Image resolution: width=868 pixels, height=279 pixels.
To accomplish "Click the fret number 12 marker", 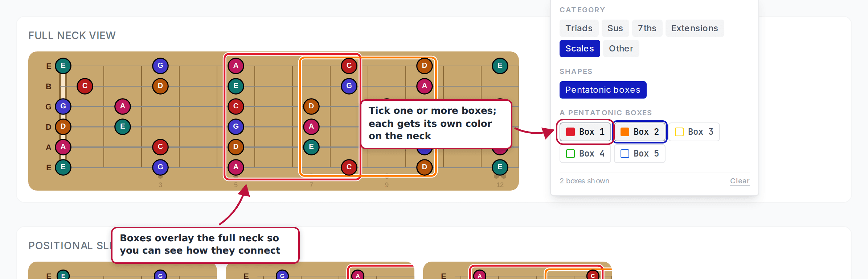I will point(500,185).
